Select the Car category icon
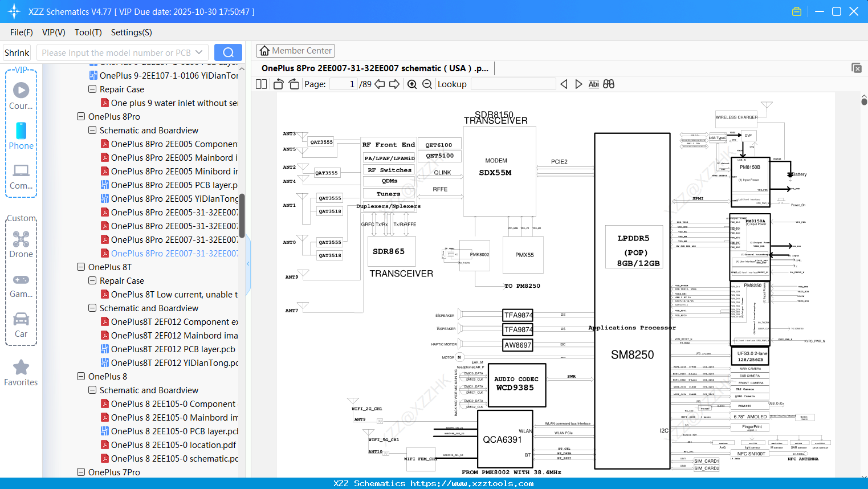Viewport: 868px width, 489px height. [x=21, y=324]
